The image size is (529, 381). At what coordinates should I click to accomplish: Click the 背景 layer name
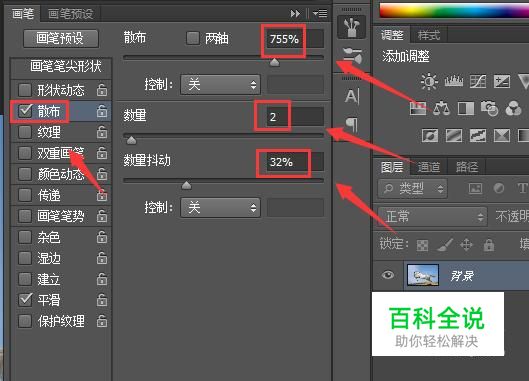click(x=462, y=276)
